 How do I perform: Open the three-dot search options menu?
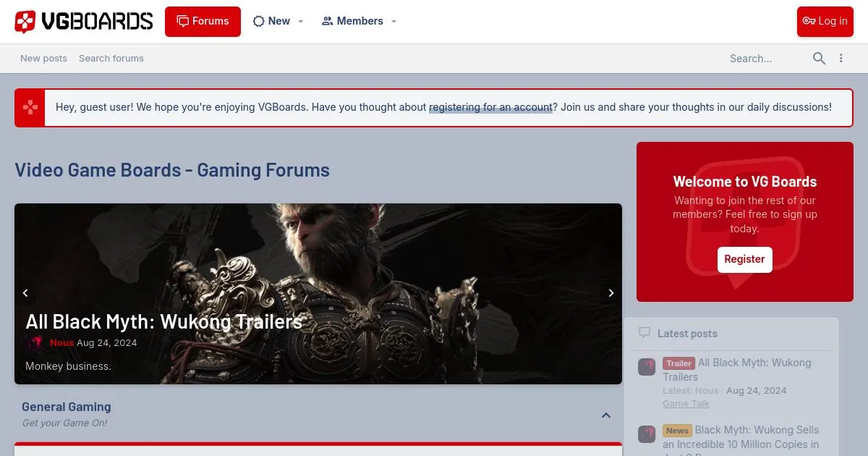[841, 59]
